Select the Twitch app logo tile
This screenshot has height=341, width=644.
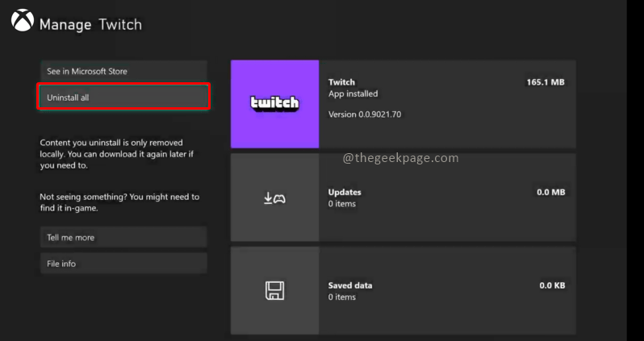click(x=274, y=104)
